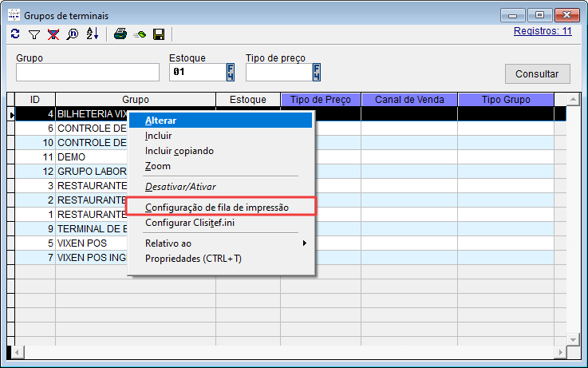Open Configurar Clisitef.ini from the menu
The width and height of the screenshot is (588, 368).
pyautogui.click(x=189, y=223)
